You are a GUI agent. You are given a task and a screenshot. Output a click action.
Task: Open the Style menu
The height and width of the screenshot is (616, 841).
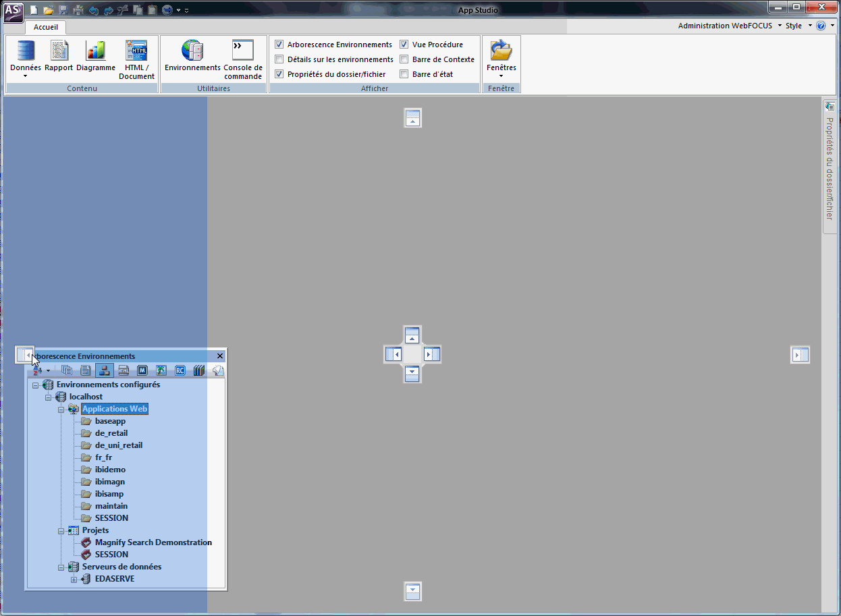click(x=796, y=26)
